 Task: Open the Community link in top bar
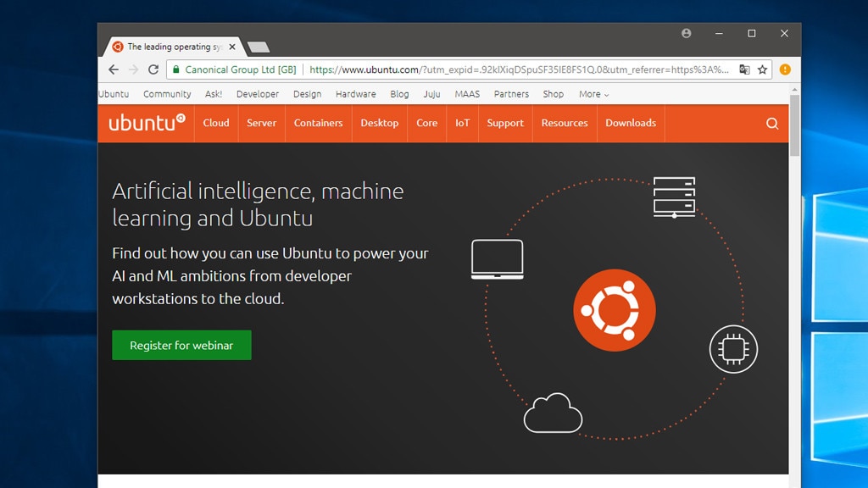click(x=167, y=94)
